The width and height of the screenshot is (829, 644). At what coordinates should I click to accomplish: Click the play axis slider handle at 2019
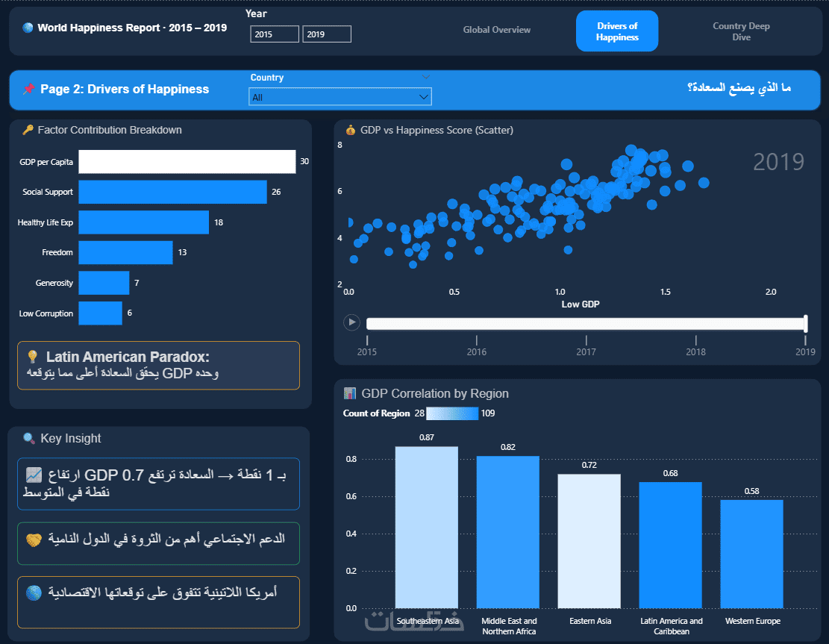[805, 323]
